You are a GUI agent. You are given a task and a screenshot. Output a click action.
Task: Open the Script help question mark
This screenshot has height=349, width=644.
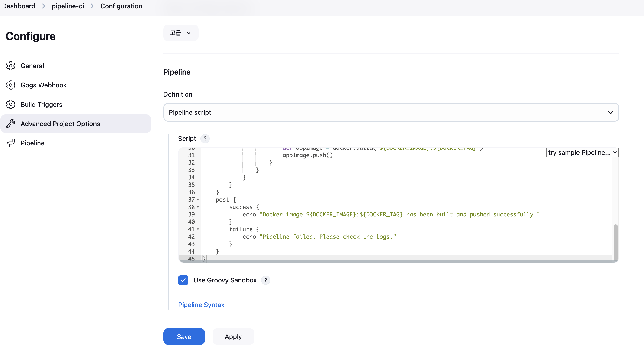(x=205, y=139)
